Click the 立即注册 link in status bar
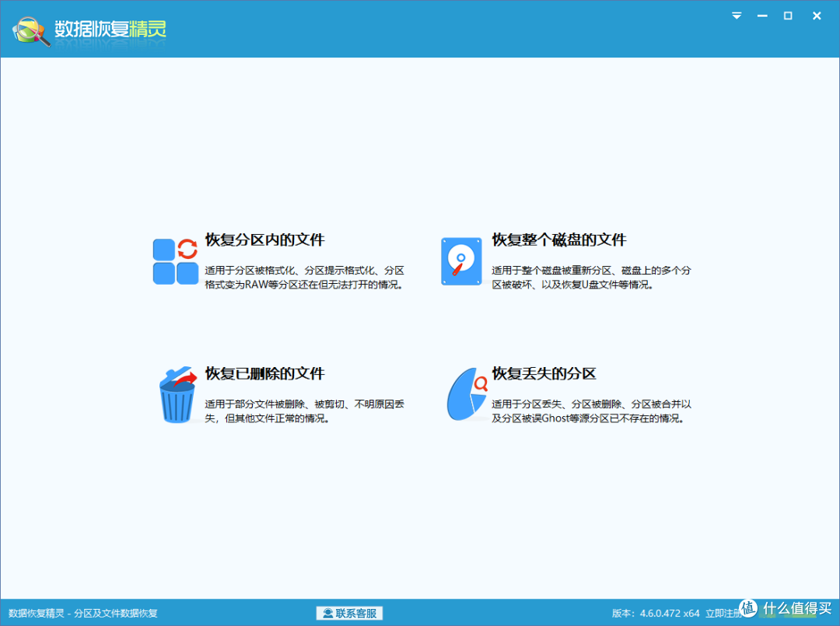Viewport: 840px width, 626px height. point(723,613)
